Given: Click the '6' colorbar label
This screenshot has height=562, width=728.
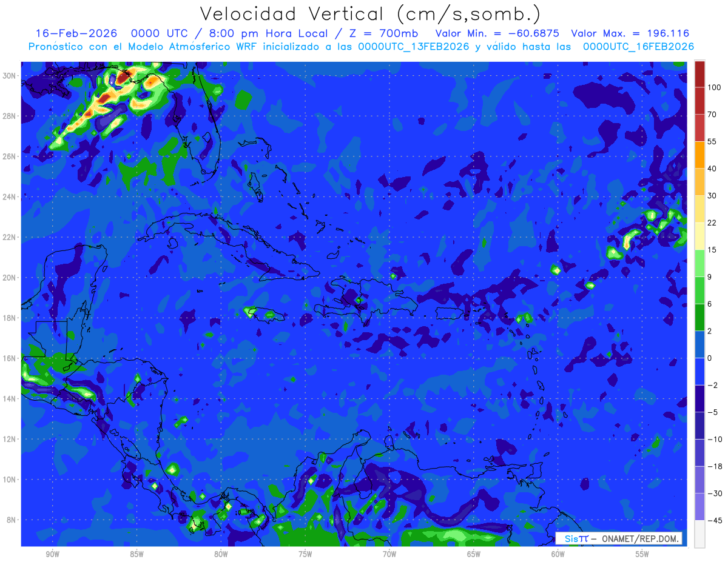Looking at the screenshot, I should pyautogui.click(x=710, y=304).
